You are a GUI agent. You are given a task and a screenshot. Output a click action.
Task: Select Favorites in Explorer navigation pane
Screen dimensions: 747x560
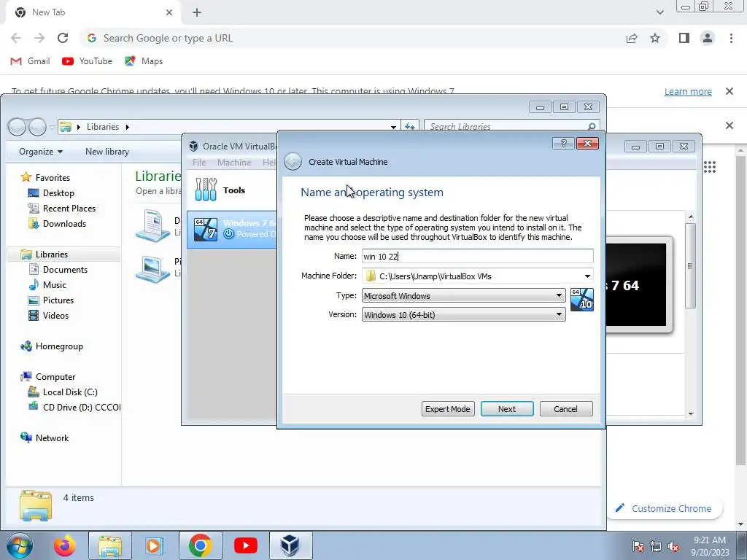point(53,178)
